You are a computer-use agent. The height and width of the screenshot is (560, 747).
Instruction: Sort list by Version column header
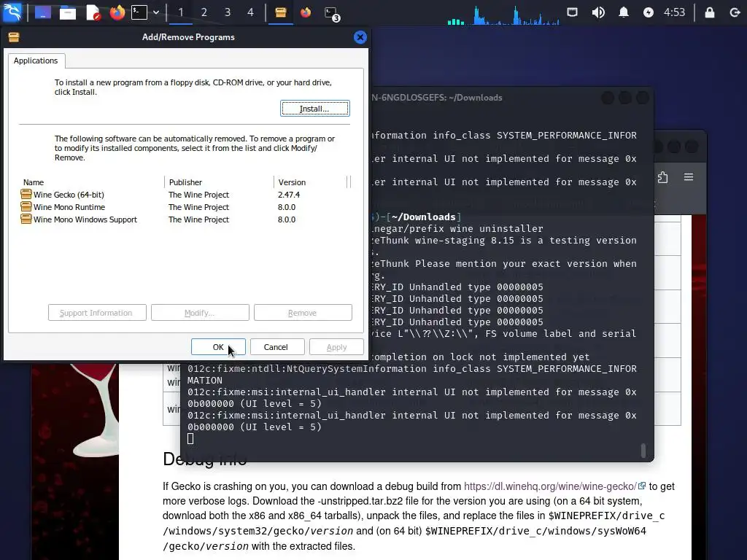pos(311,182)
